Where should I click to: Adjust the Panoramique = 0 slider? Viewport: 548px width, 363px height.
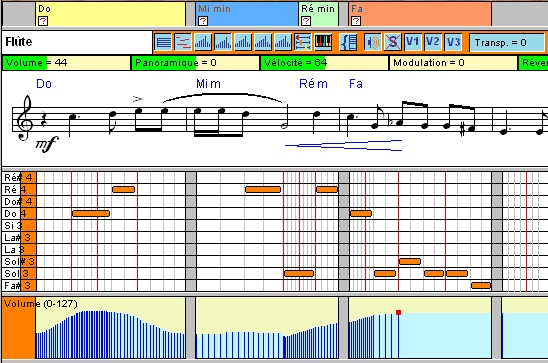click(x=195, y=63)
